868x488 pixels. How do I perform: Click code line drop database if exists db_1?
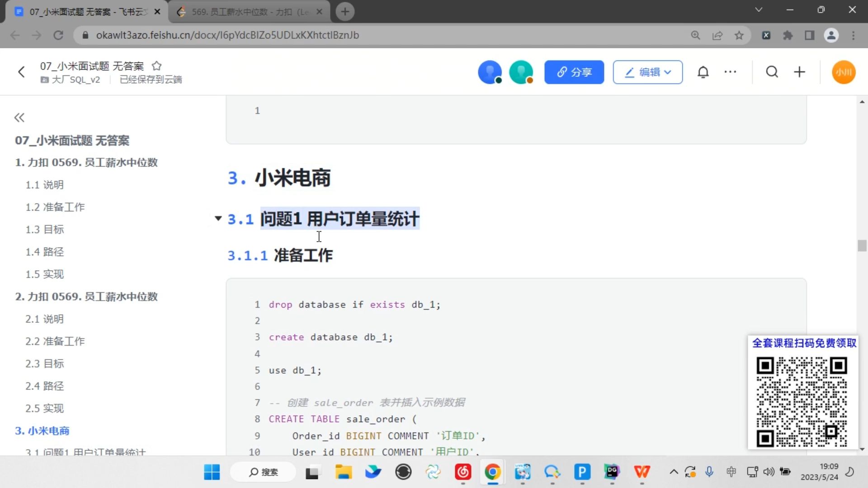[354, 305]
